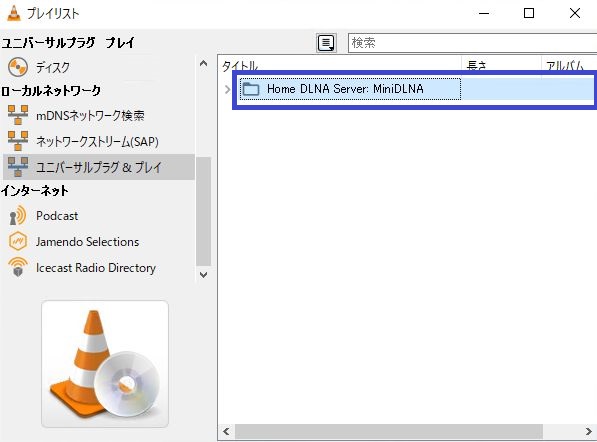Expand the Home DLNA Server: MiniDLNA entry

pyautogui.click(x=227, y=89)
